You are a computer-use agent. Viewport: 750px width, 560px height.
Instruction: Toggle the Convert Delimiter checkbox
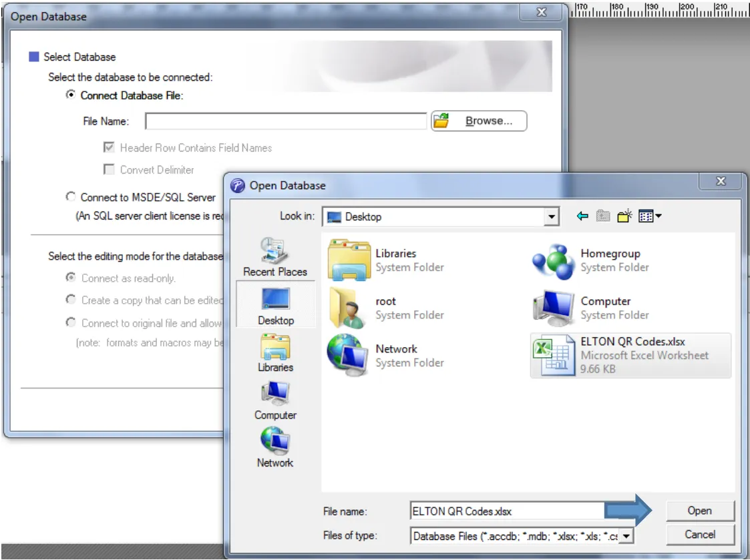tap(109, 170)
